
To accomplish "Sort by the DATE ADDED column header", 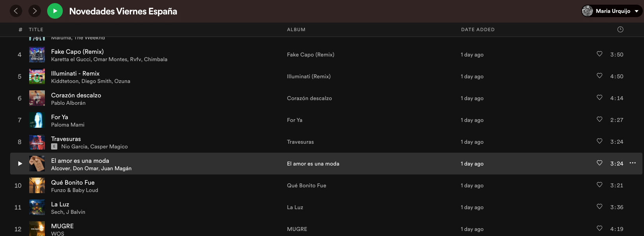I will pyautogui.click(x=478, y=30).
